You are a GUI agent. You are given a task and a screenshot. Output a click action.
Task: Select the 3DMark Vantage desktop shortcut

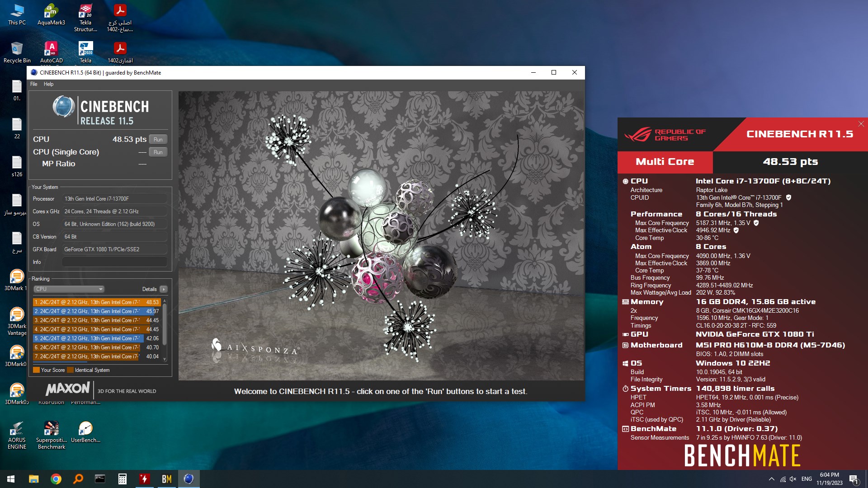[17, 321]
